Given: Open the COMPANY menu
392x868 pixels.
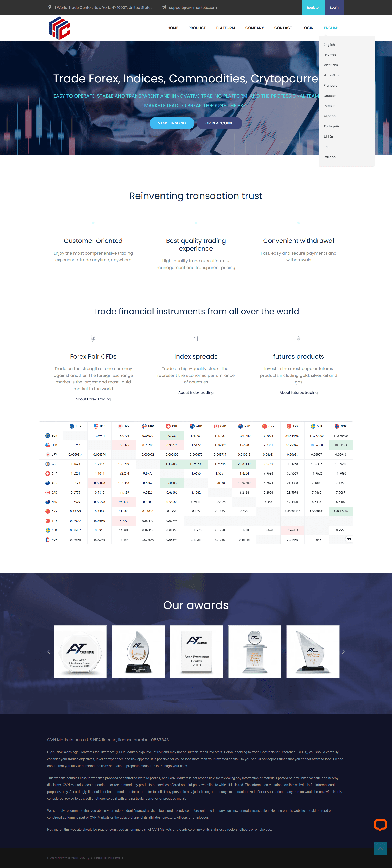Looking at the screenshot, I should 254,28.
